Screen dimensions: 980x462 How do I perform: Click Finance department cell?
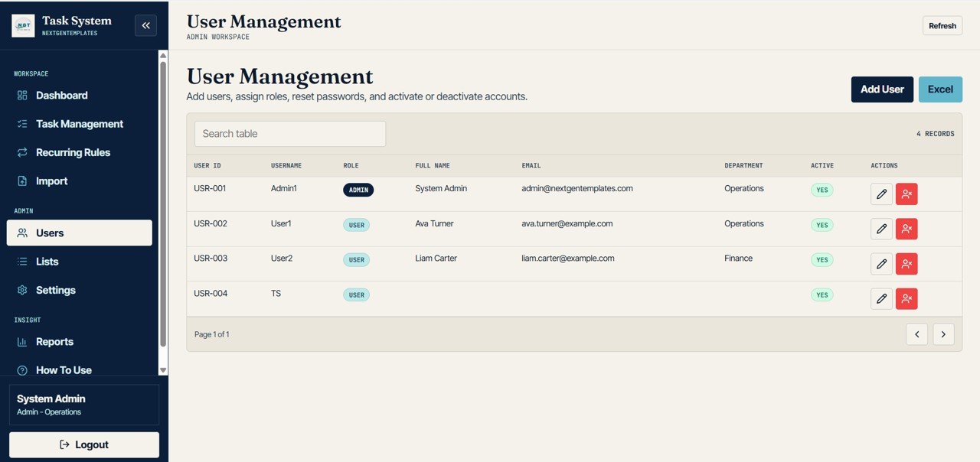click(x=738, y=259)
